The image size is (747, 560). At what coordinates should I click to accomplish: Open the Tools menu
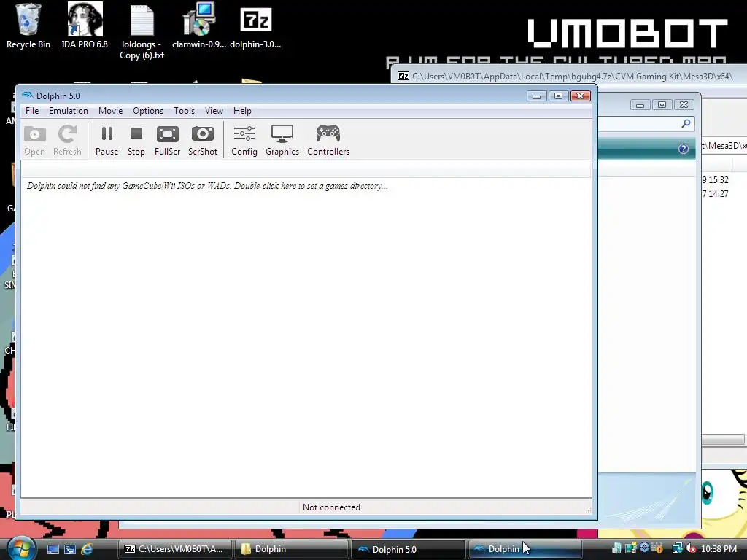[184, 111]
